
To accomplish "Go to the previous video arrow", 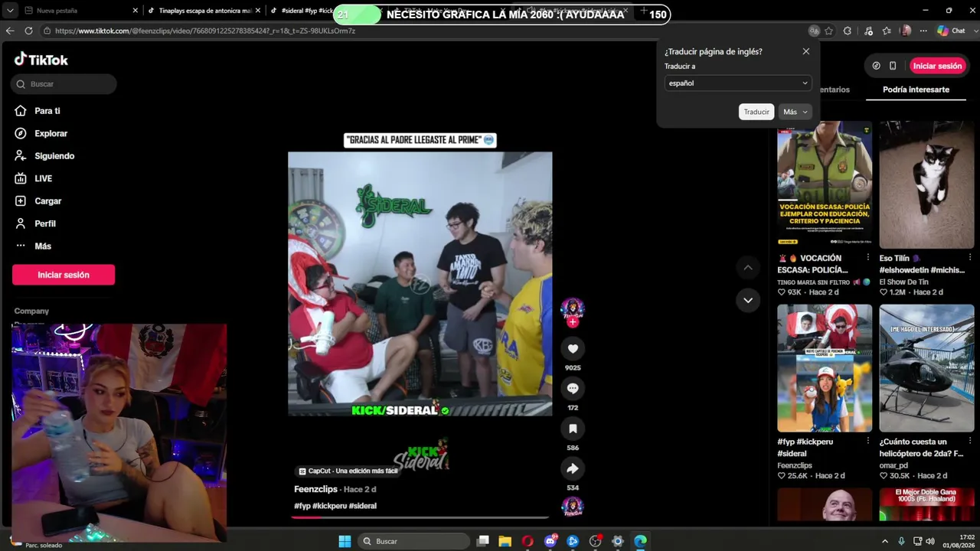I will [x=748, y=268].
